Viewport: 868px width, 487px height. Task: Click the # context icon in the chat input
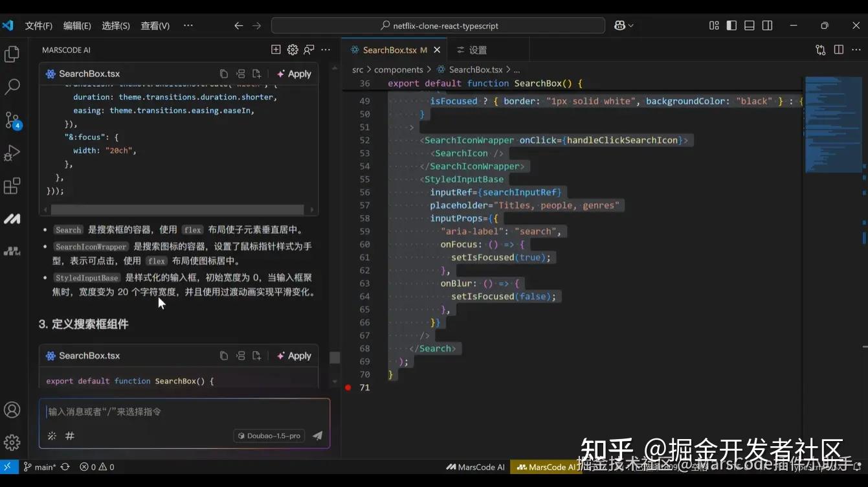[x=70, y=436]
